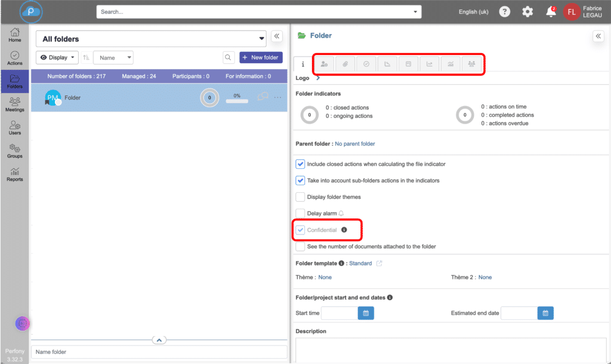This screenshot has height=364, width=611.
Task: Switch to the attachments paperclip tab
Action: point(345,64)
